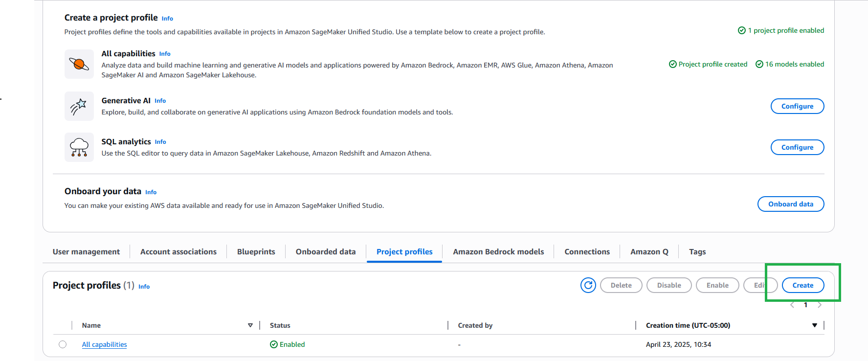Screen dimensions: 868x361
Task: Click the SQL analytics heading text
Action: [126, 141]
